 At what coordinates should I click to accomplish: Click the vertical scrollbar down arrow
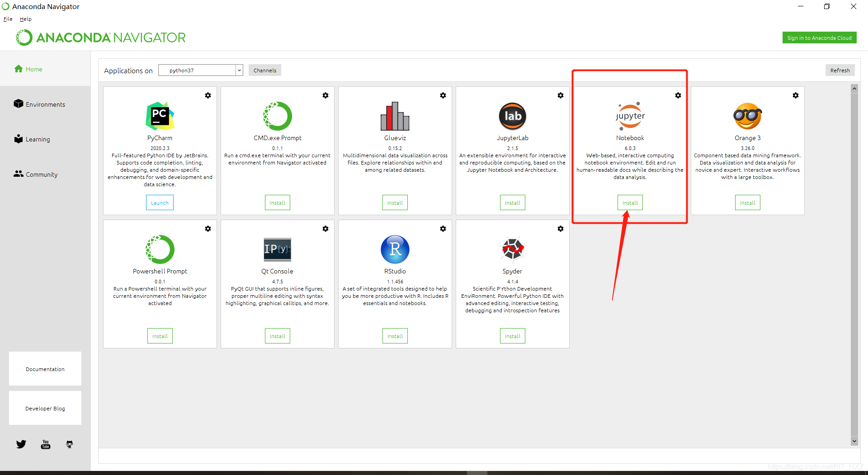[x=854, y=441]
